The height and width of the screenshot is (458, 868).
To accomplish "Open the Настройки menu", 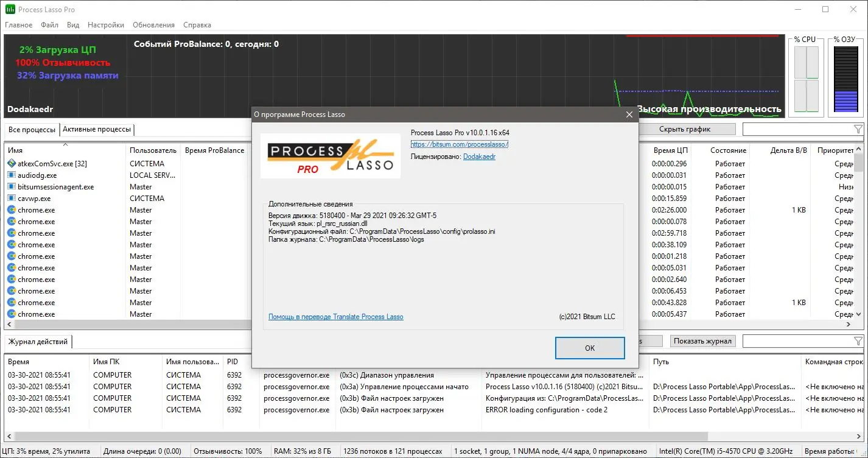I will (x=106, y=25).
